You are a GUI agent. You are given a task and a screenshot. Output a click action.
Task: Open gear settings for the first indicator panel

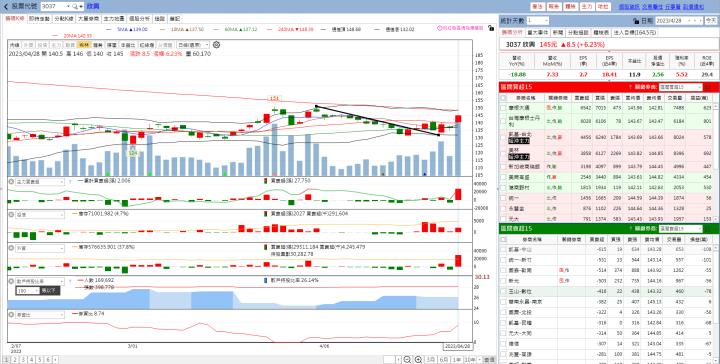pos(11,182)
